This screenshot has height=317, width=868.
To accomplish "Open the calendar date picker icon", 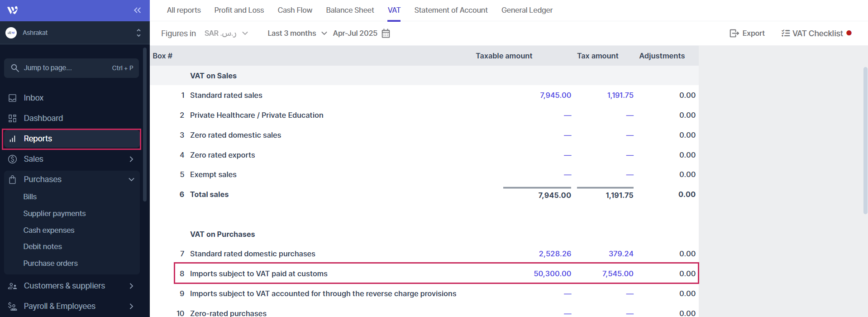I will coord(386,34).
